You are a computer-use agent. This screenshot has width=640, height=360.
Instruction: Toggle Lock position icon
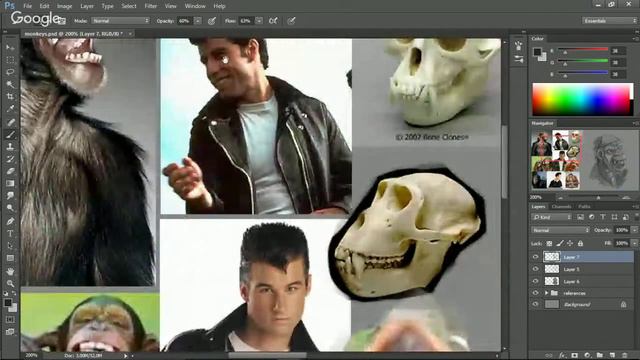click(x=570, y=243)
